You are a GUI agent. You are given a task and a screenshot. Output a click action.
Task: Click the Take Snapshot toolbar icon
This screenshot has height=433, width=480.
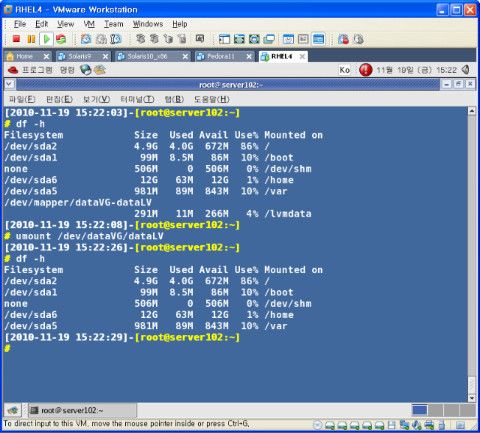[x=86, y=39]
